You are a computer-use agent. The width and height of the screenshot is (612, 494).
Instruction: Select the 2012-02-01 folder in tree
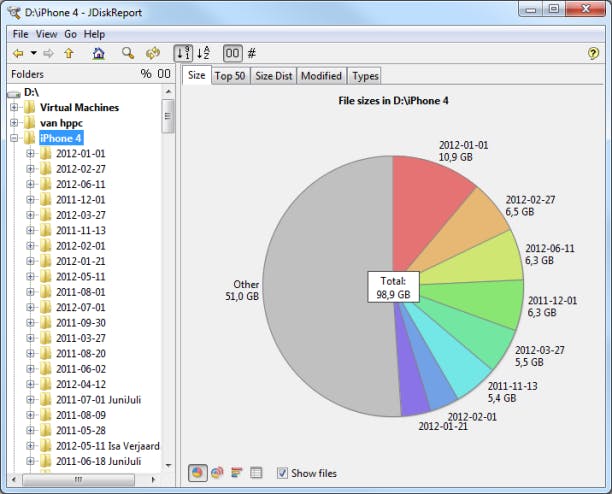tap(81, 246)
